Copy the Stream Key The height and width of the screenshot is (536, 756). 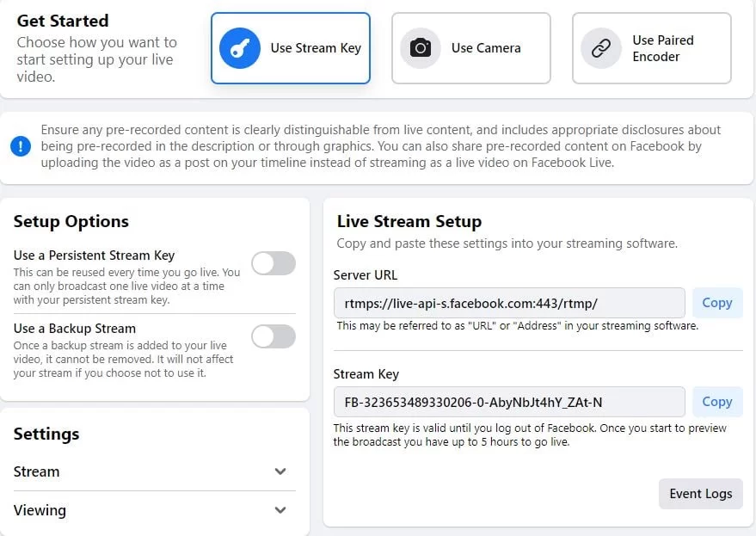[717, 402]
